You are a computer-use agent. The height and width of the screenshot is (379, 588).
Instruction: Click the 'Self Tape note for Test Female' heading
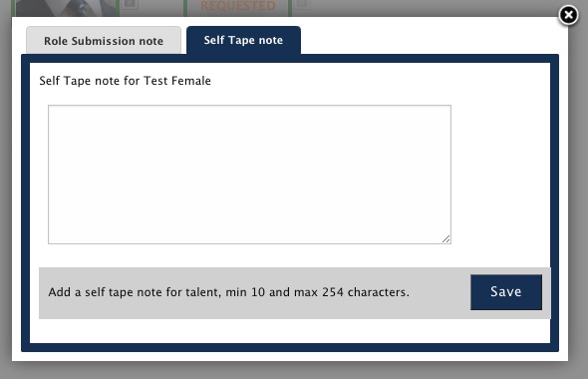click(125, 81)
